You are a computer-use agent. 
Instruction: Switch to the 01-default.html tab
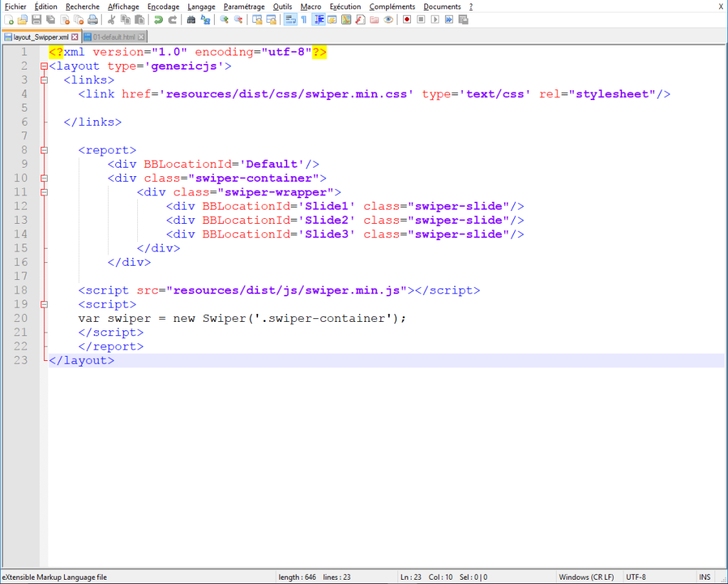click(x=114, y=37)
